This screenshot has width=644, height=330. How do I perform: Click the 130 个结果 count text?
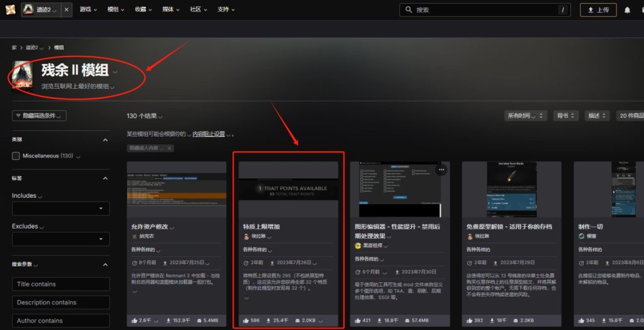pos(142,116)
